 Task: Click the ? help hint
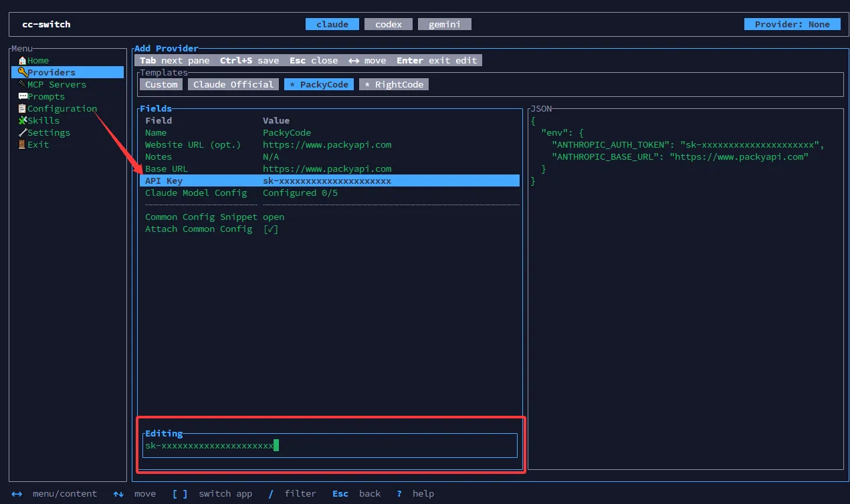415,493
